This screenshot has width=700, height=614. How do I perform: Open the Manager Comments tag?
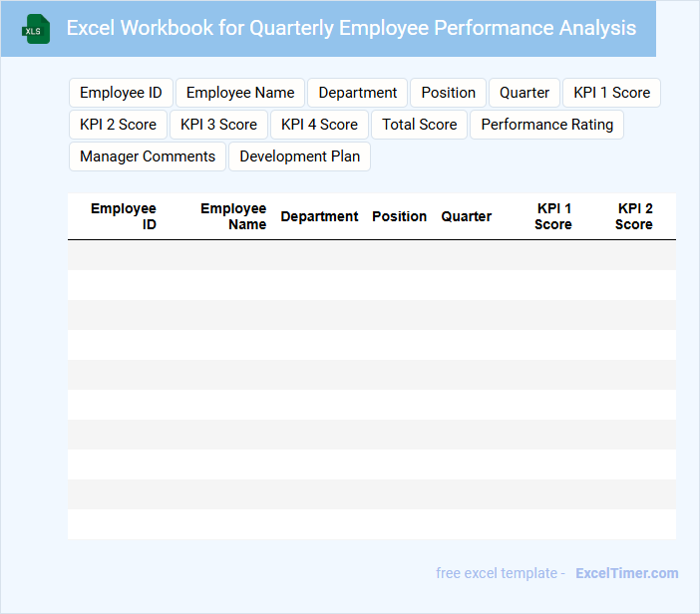click(148, 156)
